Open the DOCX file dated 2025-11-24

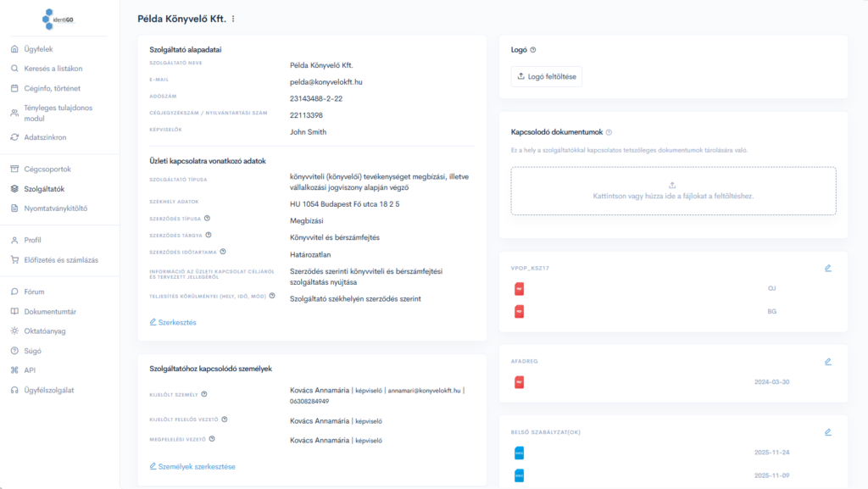pyautogui.click(x=520, y=453)
